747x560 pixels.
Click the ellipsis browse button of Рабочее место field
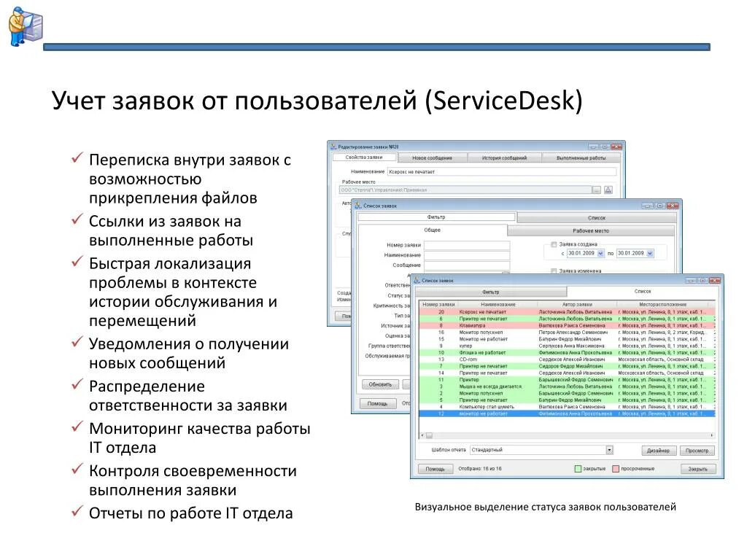(597, 190)
